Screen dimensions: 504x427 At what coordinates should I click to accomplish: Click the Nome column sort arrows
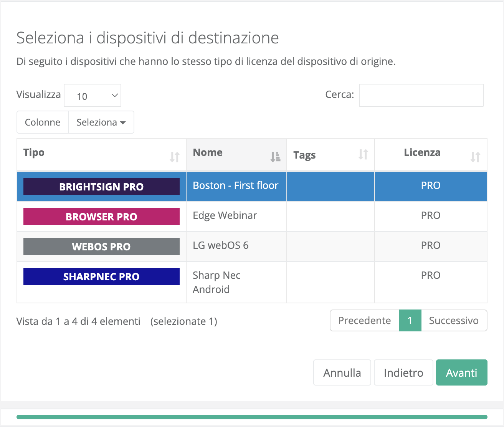(275, 156)
